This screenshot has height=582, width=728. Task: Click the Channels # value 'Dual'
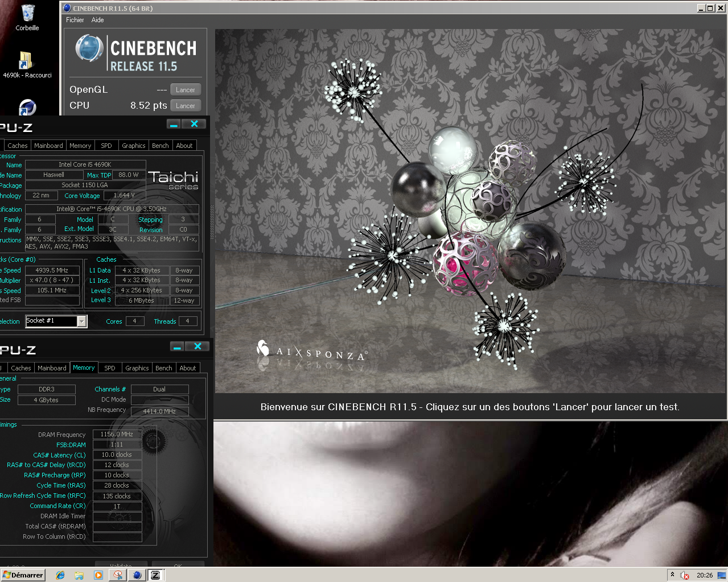[159, 389]
